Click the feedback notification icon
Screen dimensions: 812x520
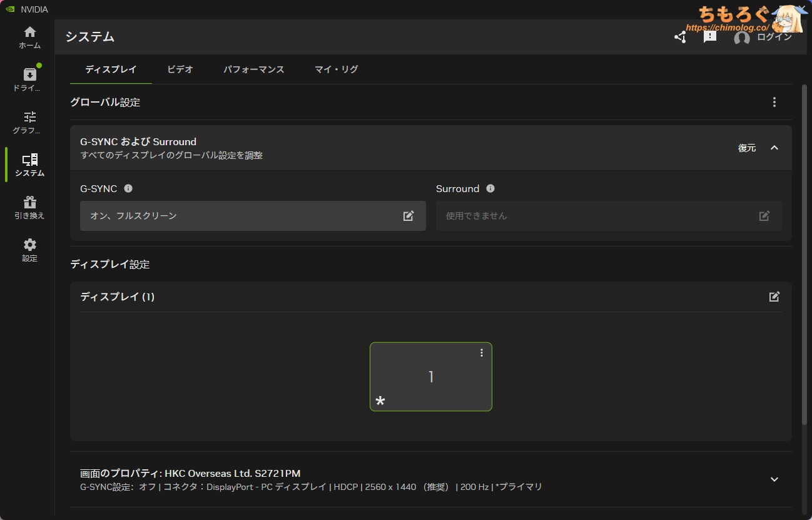[x=710, y=37]
